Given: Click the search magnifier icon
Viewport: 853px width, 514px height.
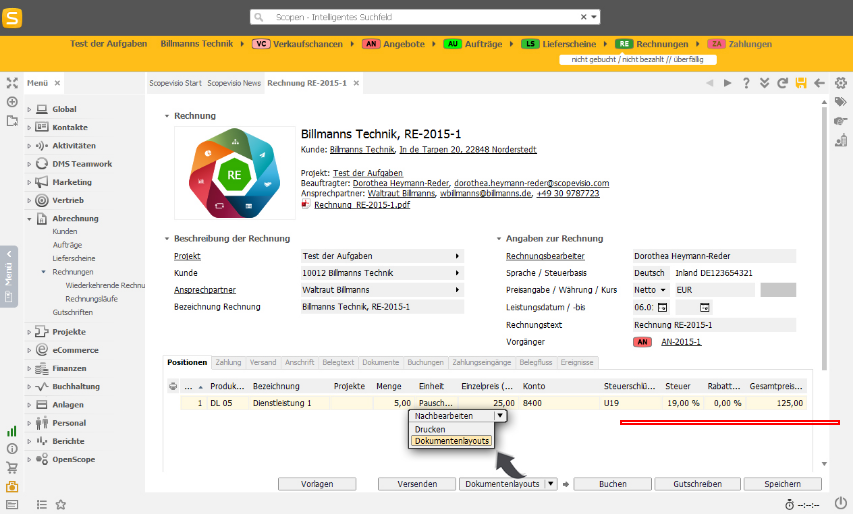Looking at the screenshot, I should (259, 17).
